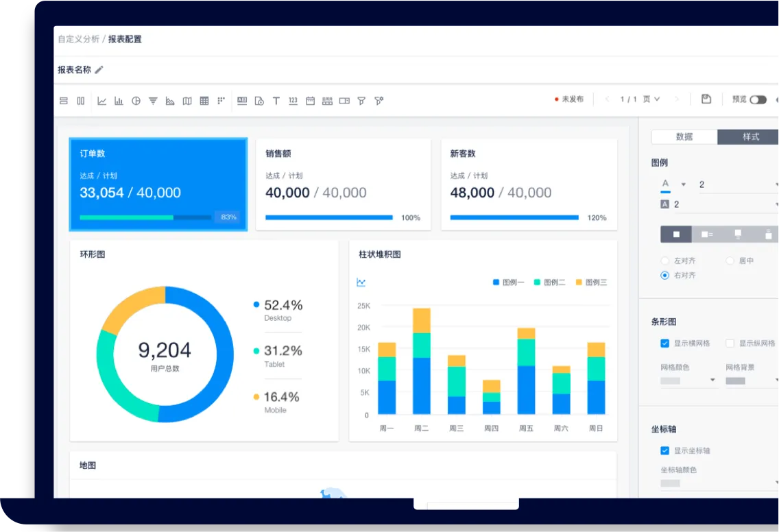The image size is (779, 532).
Task: Disable the 显示坐标轴 checkbox
Action: click(x=664, y=450)
